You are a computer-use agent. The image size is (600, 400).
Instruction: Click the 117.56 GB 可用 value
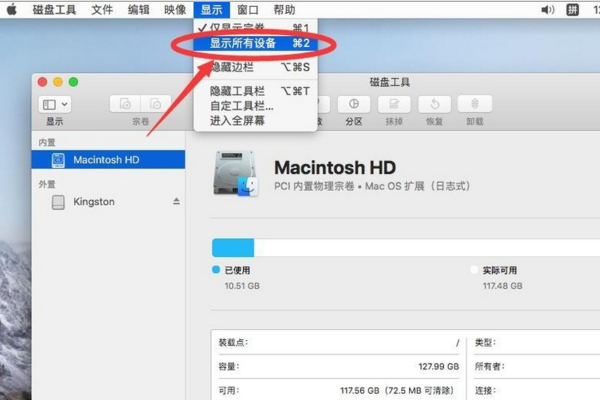pyautogui.click(x=397, y=390)
